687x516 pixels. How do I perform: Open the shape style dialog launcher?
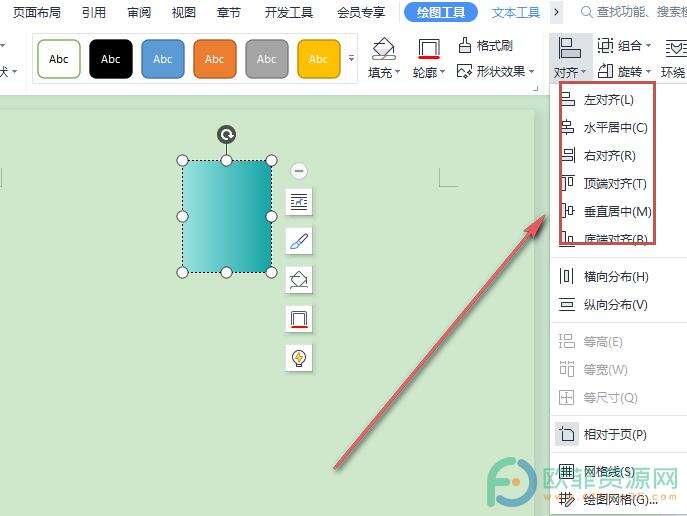click(x=535, y=89)
